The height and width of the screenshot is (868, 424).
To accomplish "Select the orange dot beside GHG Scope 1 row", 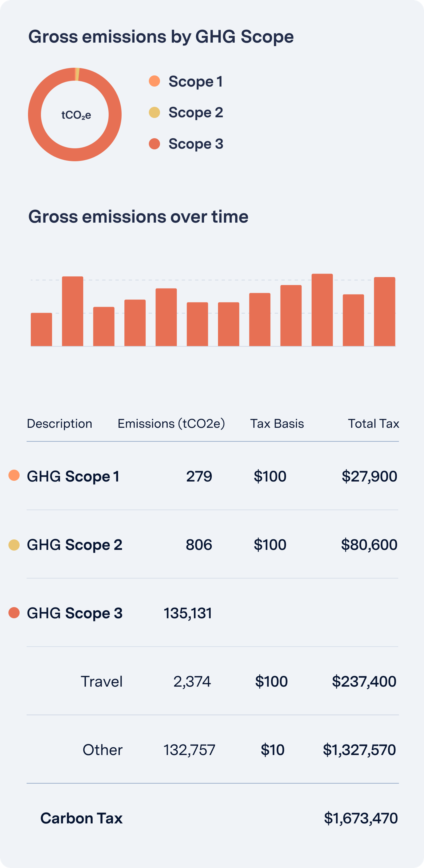I will (14, 475).
